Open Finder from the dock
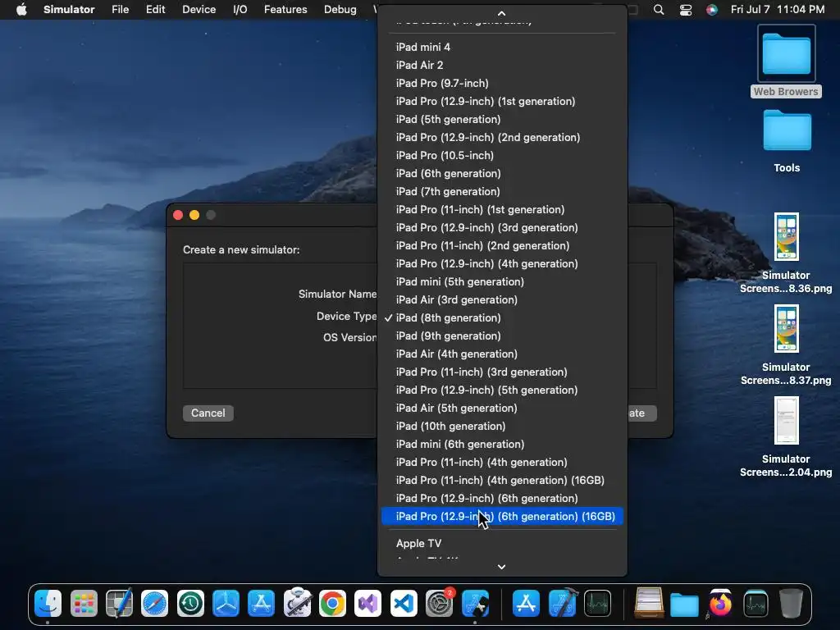Screen dimensions: 840x630 [48, 604]
